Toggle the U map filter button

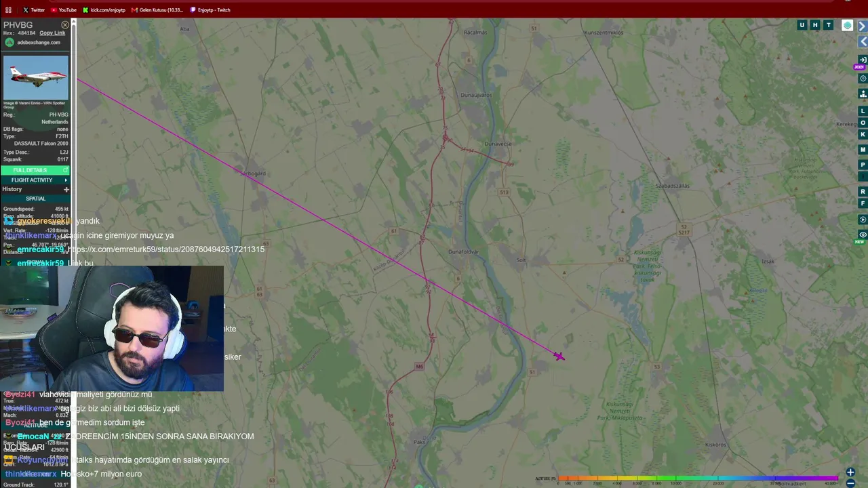tap(802, 25)
